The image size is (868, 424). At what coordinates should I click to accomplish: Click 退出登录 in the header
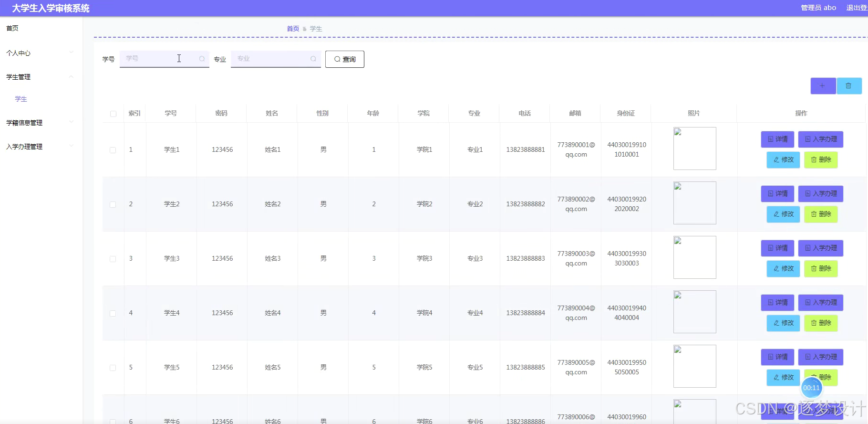pyautogui.click(x=857, y=8)
